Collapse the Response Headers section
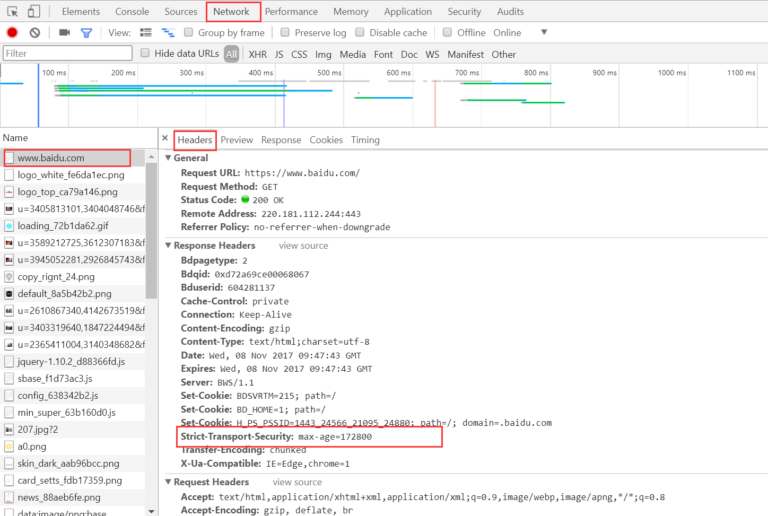The image size is (768, 516). pyautogui.click(x=168, y=245)
